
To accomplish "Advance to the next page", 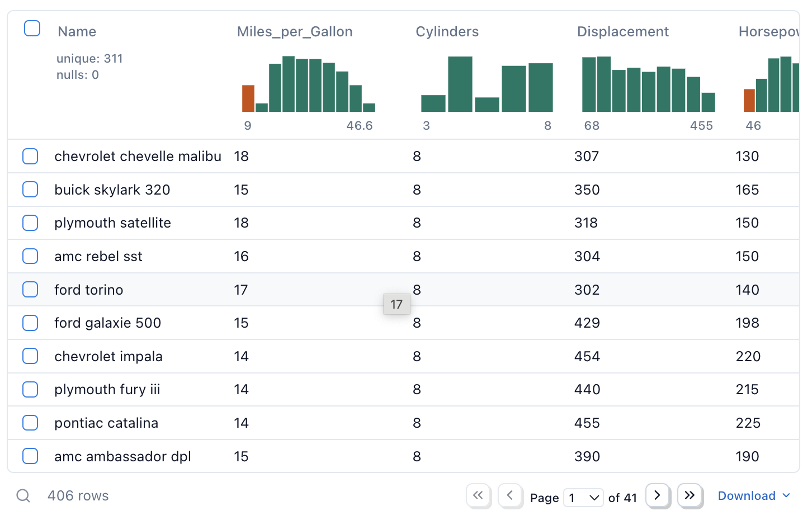I will coord(658,495).
